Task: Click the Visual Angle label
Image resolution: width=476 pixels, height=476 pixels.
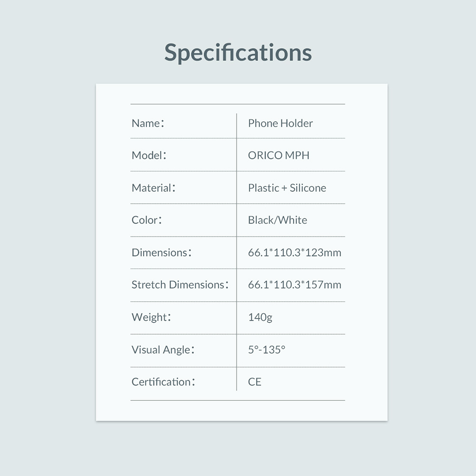Action: coord(163,350)
